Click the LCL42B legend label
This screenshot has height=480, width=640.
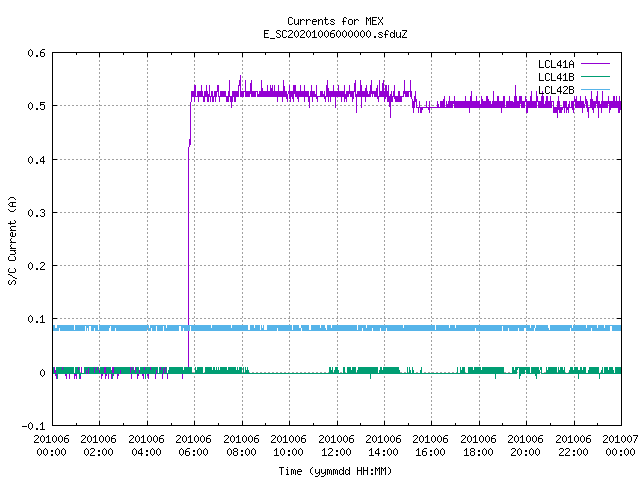tap(556, 90)
